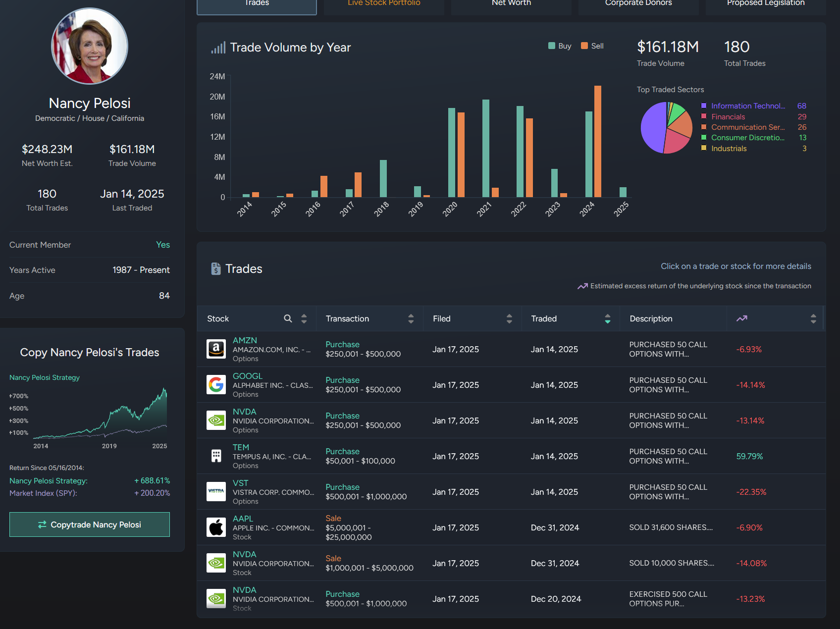The width and height of the screenshot is (840, 629).
Task: Click Nancy Pelosi's profile photo
Action: click(90, 46)
